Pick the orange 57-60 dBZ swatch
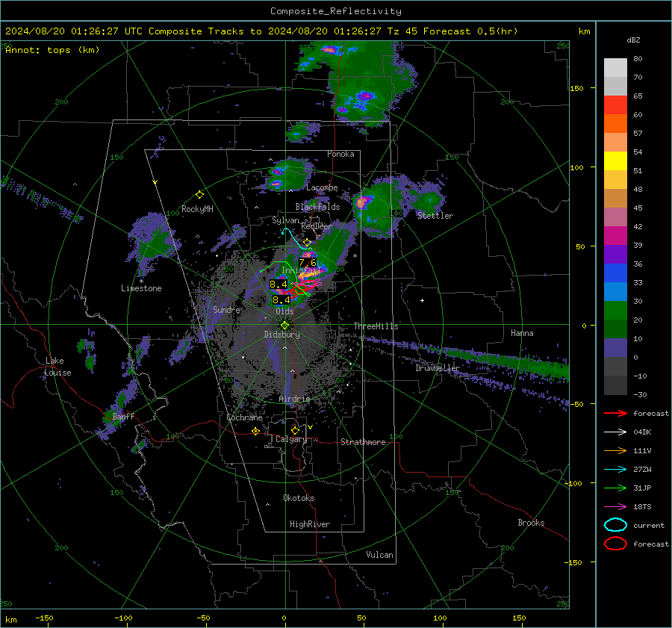 pos(615,124)
